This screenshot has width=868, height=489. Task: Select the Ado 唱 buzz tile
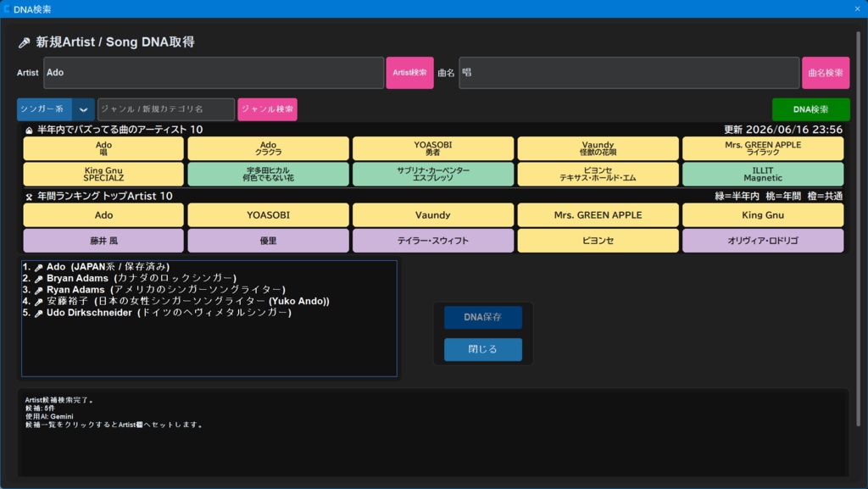click(x=103, y=148)
